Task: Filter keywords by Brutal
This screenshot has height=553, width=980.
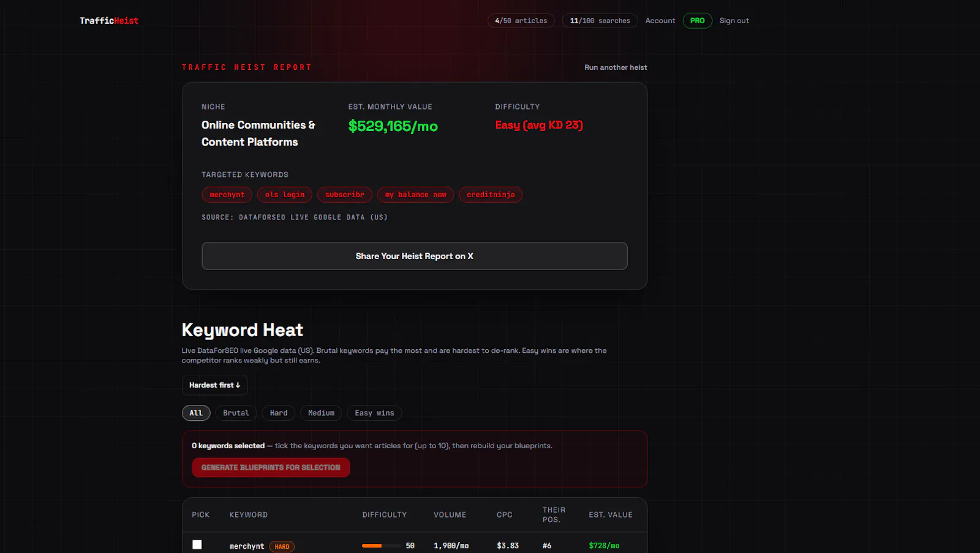Action: [x=236, y=413]
